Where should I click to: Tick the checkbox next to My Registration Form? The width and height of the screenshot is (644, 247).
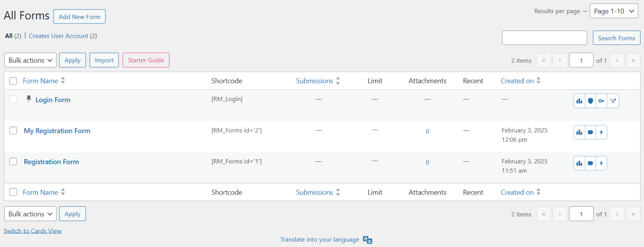point(13,130)
